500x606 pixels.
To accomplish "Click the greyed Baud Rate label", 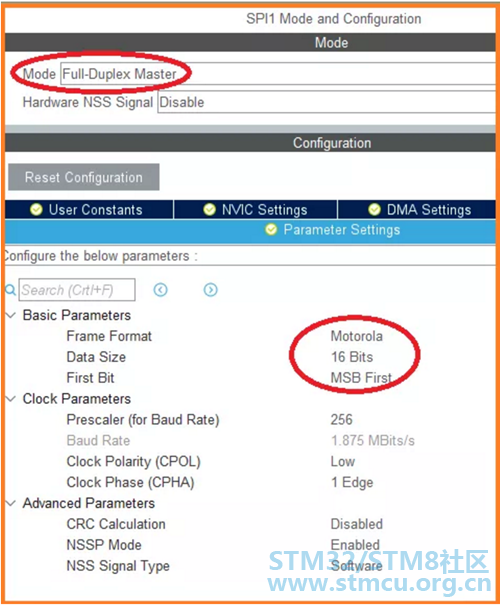I will tap(98, 441).
